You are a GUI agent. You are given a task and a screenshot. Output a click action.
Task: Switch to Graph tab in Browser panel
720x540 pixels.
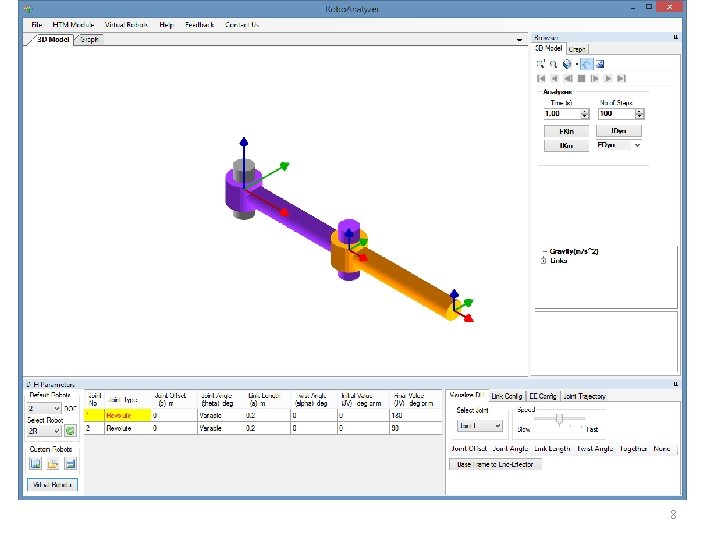[577, 49]
